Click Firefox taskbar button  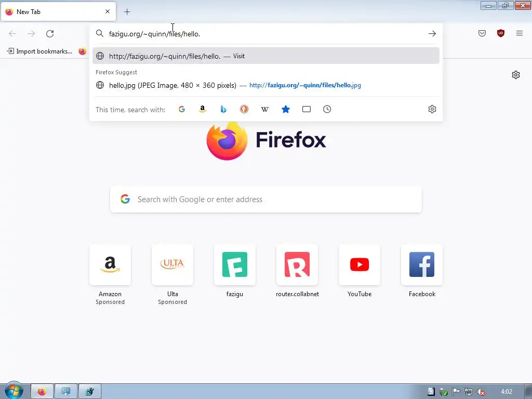42,392
